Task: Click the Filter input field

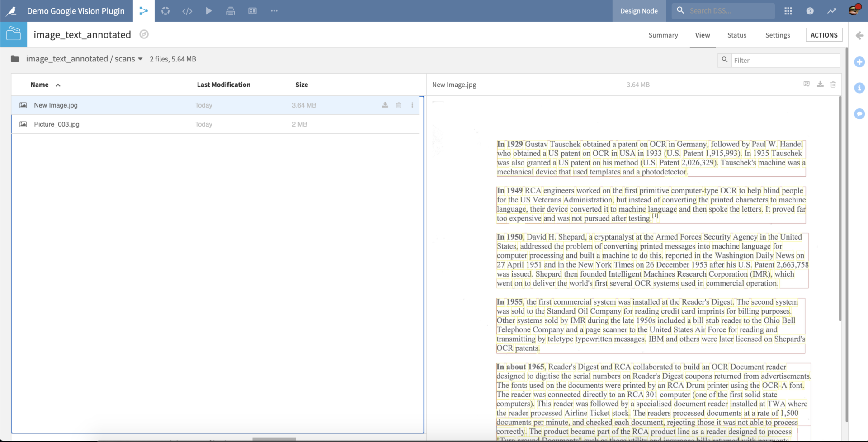Action: pos(784,60)
